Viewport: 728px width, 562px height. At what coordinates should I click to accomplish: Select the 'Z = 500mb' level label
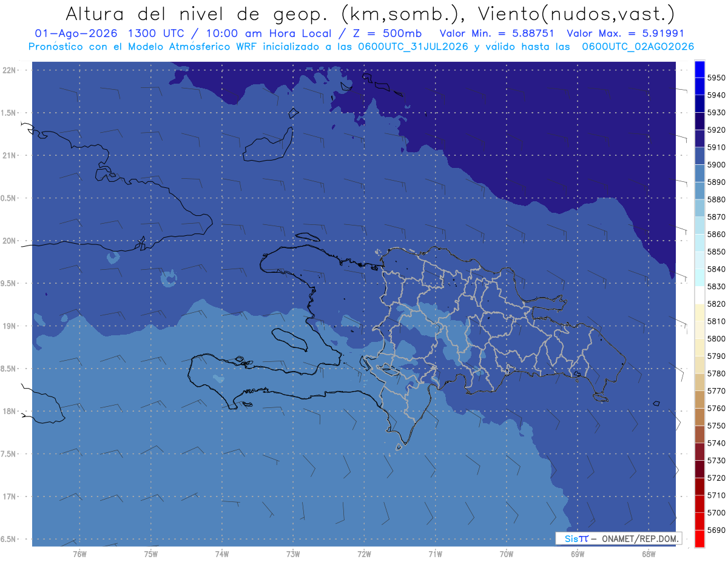(x=388, y=34)
